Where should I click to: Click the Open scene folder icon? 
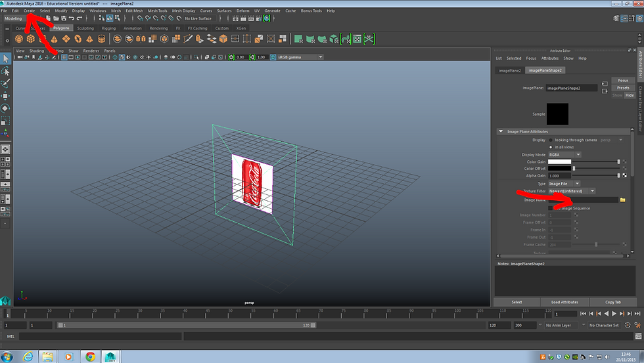[x=57, y=18]
